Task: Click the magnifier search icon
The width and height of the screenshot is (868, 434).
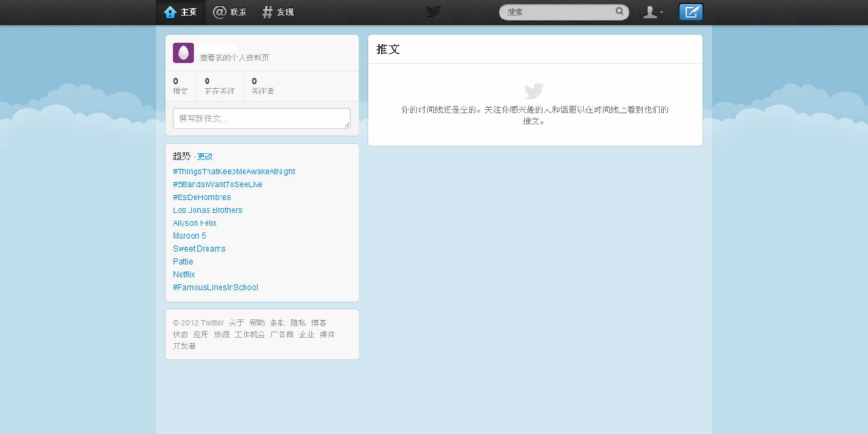Action: pyautogui.click(x=619, y=12)
